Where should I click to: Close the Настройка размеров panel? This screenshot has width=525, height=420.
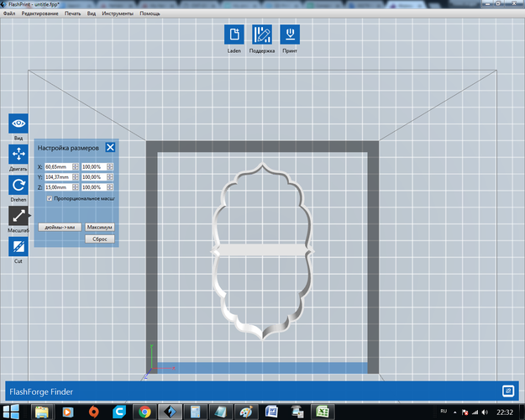pyautogui.click(x=110, y=147)
